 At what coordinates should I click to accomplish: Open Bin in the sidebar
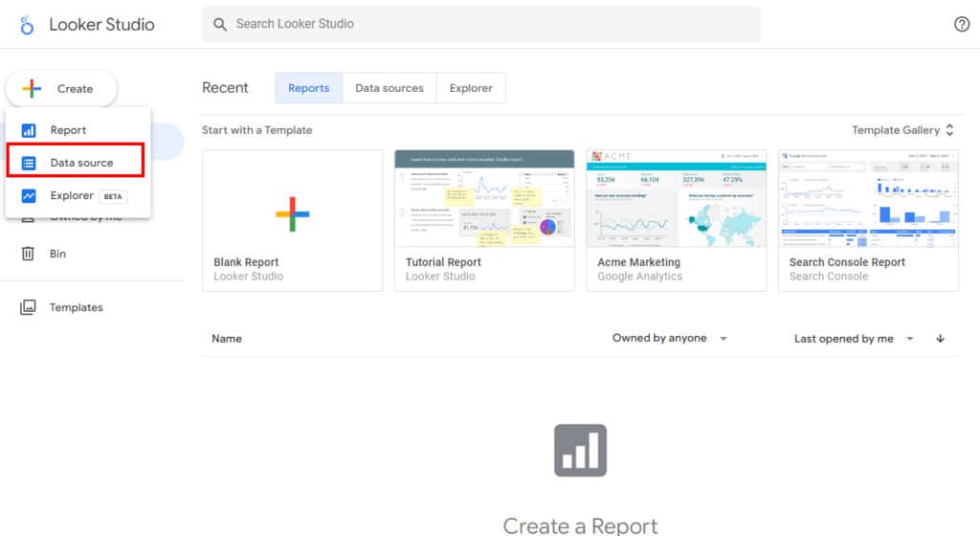(x=57, y=254)
